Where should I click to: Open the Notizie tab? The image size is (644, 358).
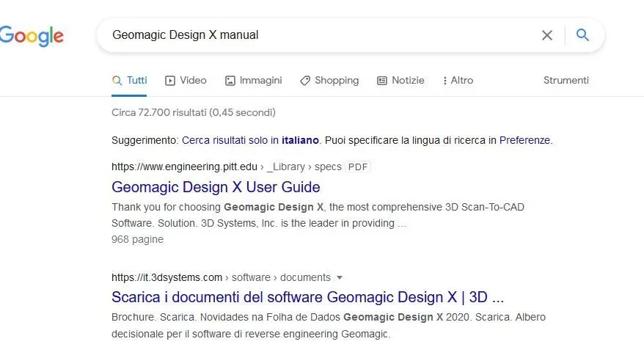tap(400, 81)
